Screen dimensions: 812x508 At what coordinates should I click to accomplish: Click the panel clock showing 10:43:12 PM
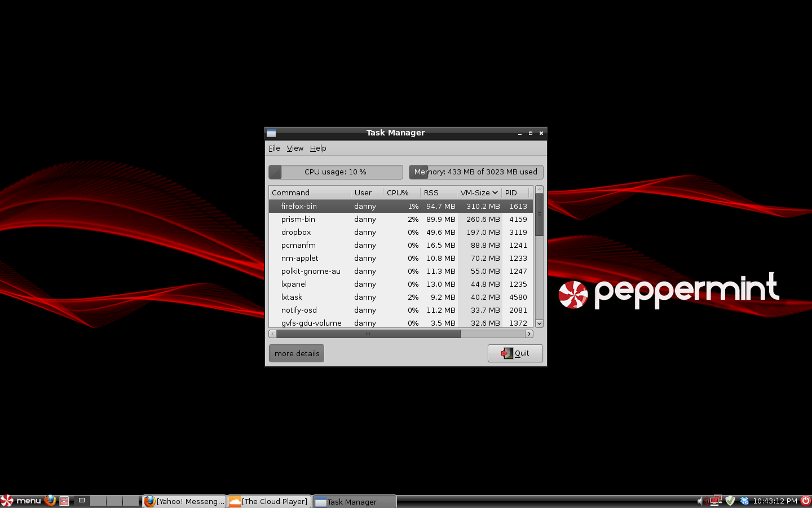tap(775, 501)
